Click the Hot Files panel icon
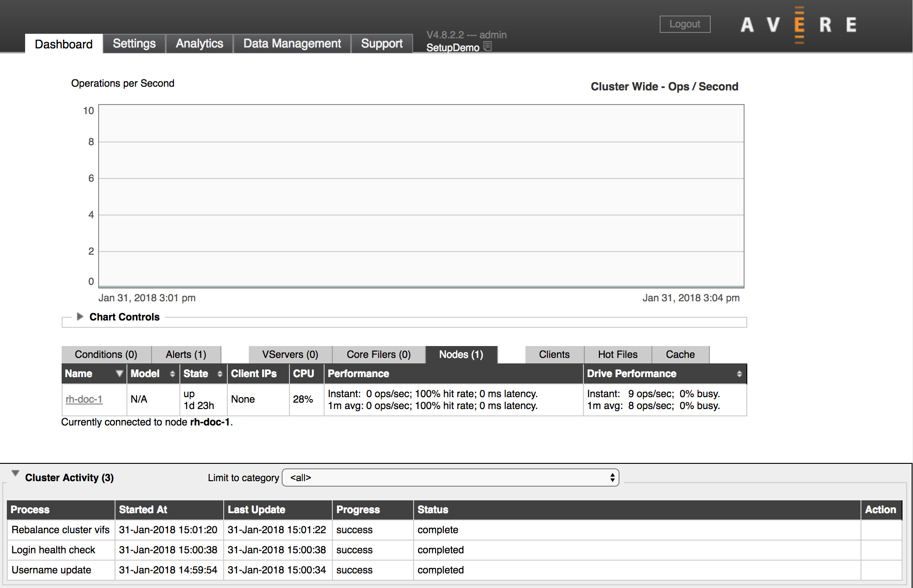 coord(617,355)
